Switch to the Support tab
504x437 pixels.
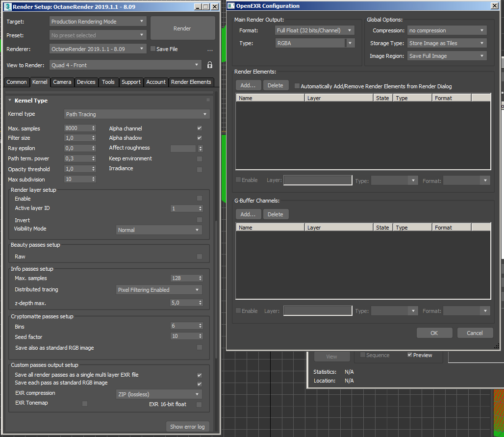pyautogui.click(x=131, y=82)
